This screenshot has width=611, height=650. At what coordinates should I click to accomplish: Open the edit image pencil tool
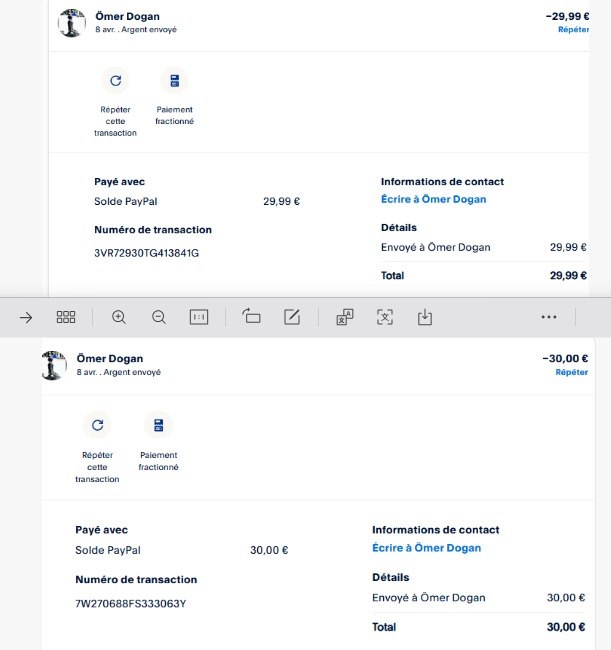click(x=292, y=317)
